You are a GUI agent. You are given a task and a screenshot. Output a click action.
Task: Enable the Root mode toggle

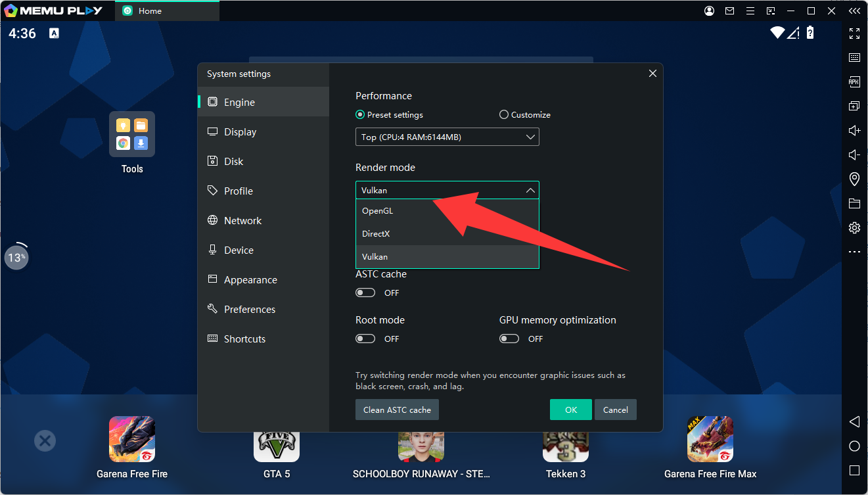click(365, 339)
